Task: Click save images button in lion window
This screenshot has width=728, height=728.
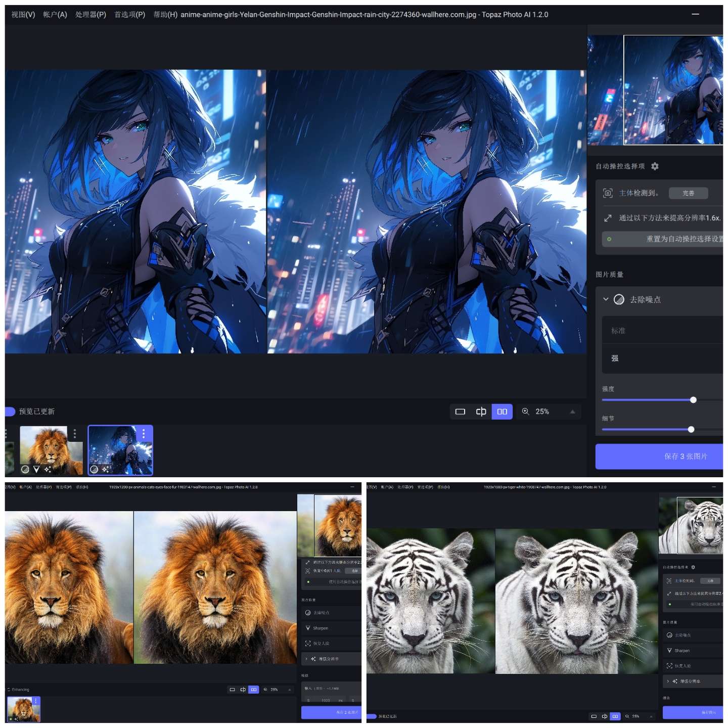Action: 331,712
